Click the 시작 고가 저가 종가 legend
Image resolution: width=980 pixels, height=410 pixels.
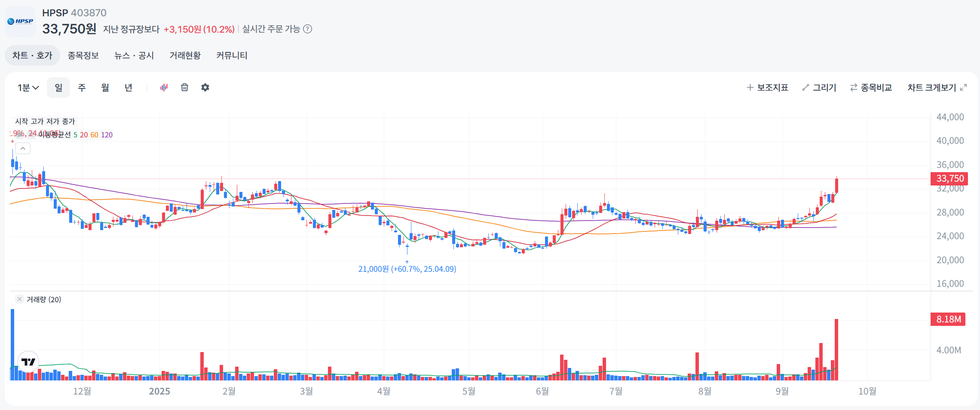coord(45,121)
